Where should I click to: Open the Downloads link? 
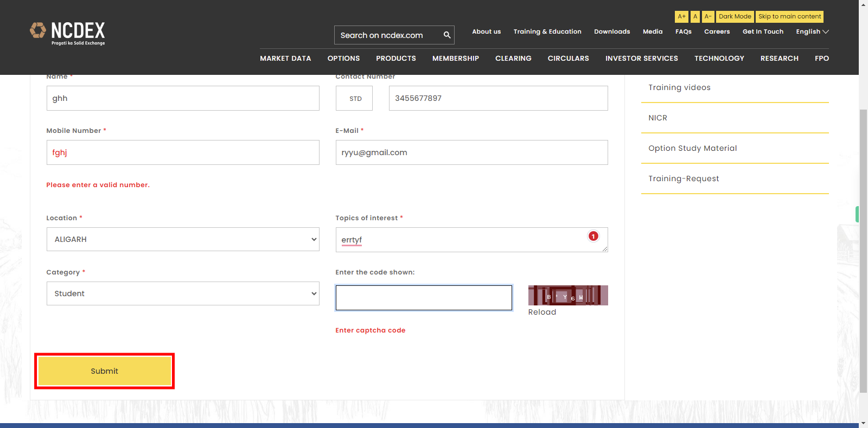point(612,31)
